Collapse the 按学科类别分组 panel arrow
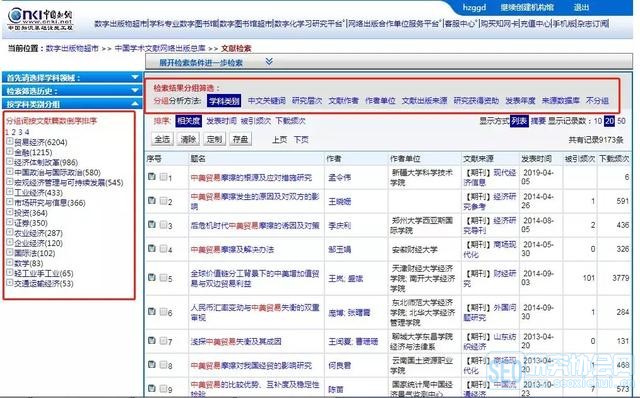640x398 pixels. [135, 104]
